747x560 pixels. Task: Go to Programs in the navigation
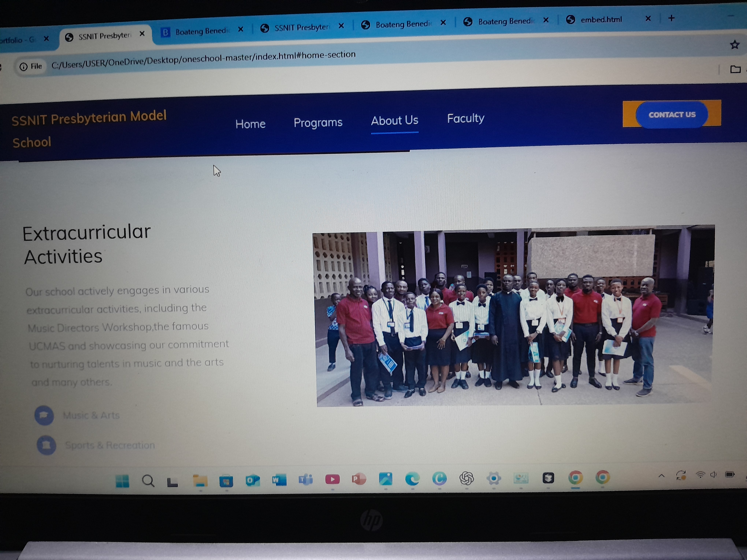[x=318, y=123]
